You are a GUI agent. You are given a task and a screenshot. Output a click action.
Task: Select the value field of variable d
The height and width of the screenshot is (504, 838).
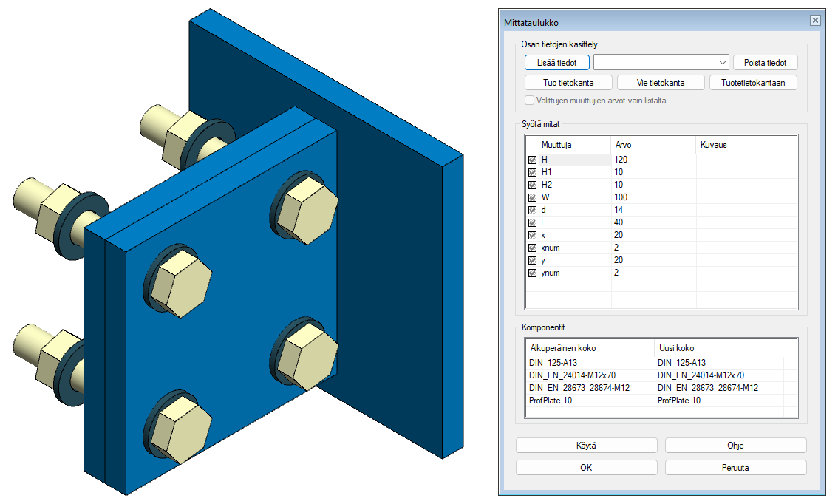point(650,210)
